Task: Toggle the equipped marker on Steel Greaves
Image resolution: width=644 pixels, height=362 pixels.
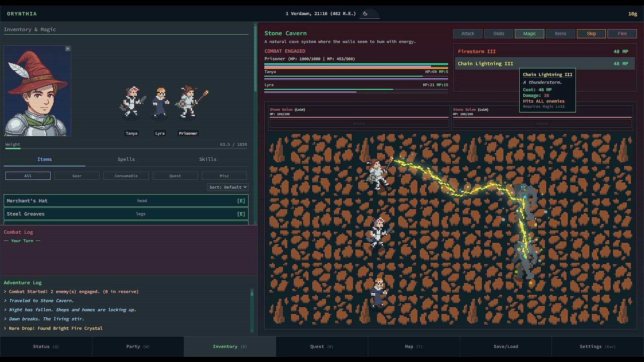Action: click(241, 214)
